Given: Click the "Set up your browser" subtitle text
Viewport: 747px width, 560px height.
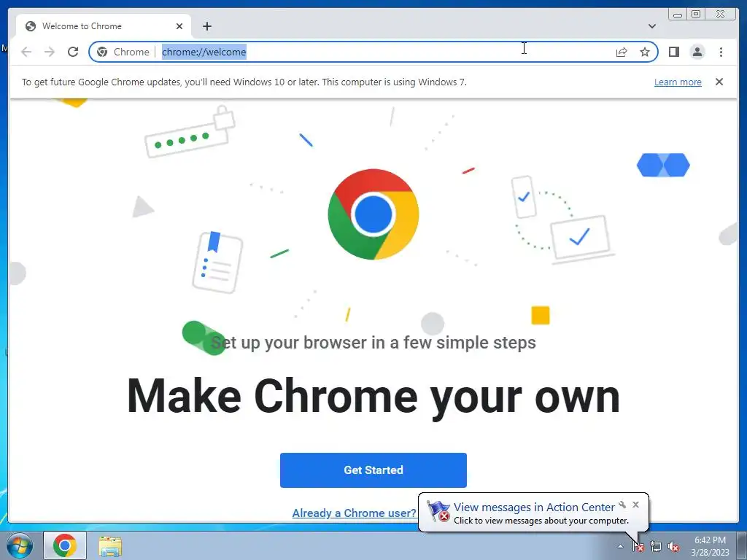Looking at the screenshot, I should [373, 343].
